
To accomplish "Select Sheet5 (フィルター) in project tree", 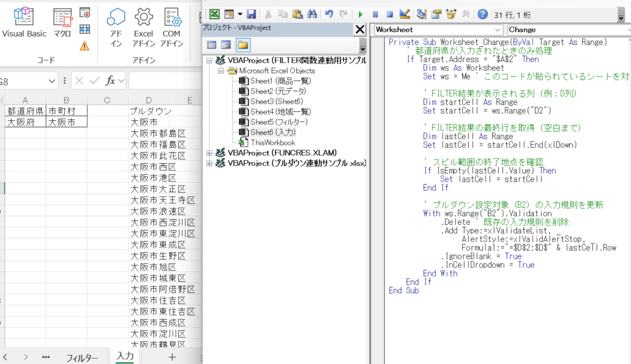I will [274, 122].
